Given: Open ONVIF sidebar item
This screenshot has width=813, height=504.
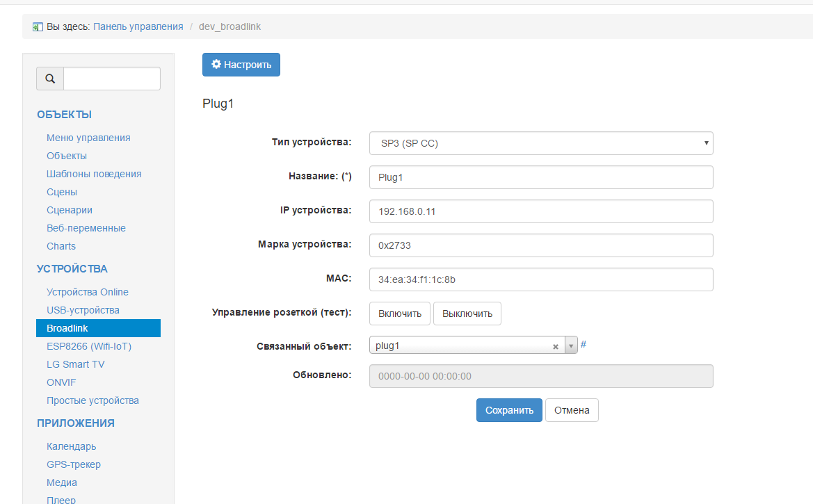Looking at the screenshot, I should pyautogui.click(x=61, y=382).
